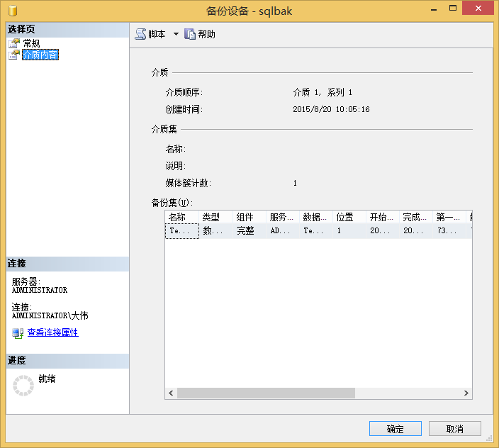
Task: Open the 脚本 dropdown arrow
Action: 176,34
